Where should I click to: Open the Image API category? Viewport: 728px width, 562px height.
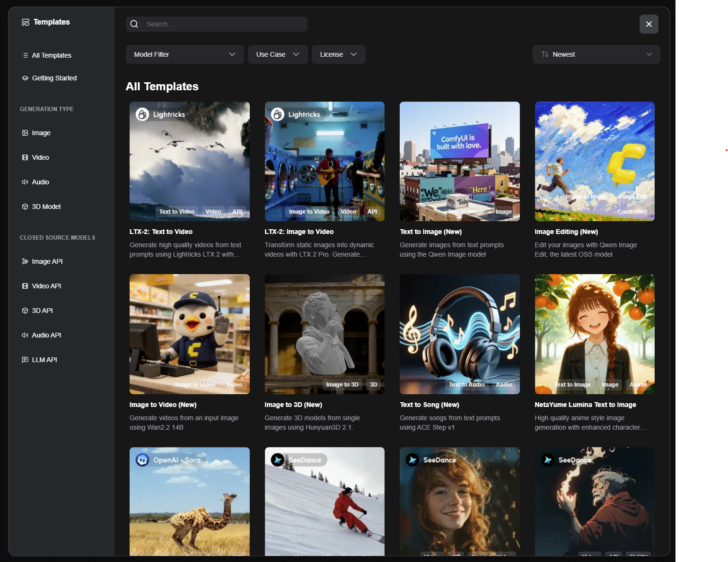[47, 261]
